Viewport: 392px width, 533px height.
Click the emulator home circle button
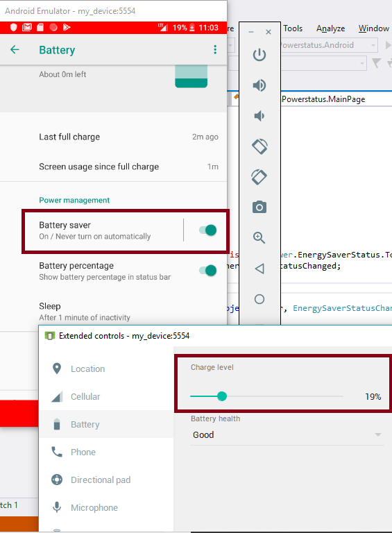tap(259, 299)
